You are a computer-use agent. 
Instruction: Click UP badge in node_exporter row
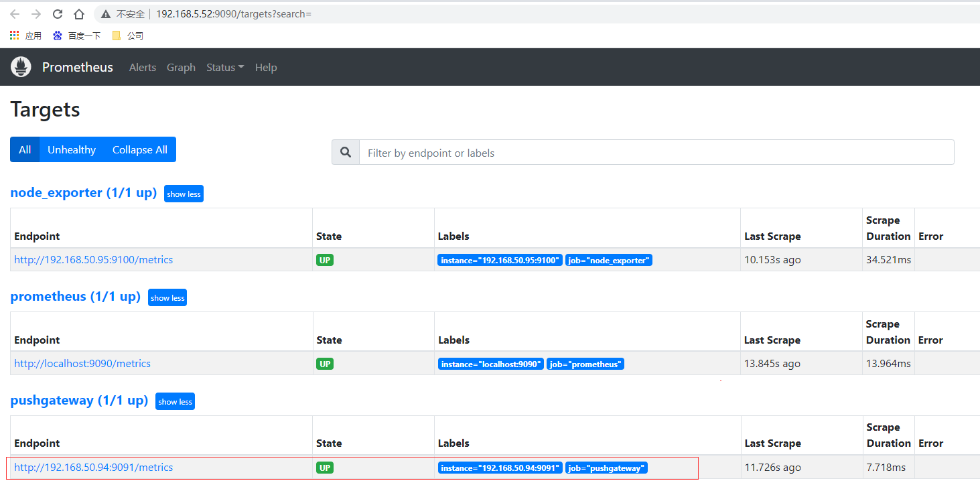[325, 260]
